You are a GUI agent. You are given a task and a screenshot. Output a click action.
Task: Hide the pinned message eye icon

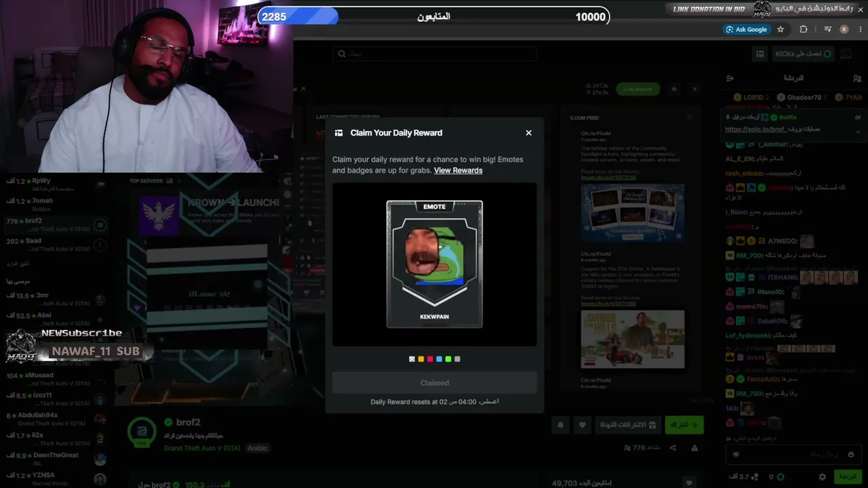point(858,118)
